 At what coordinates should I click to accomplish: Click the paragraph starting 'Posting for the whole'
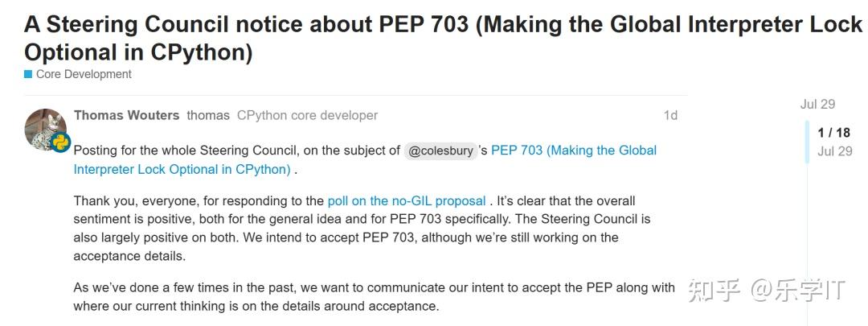pos(233,151)
